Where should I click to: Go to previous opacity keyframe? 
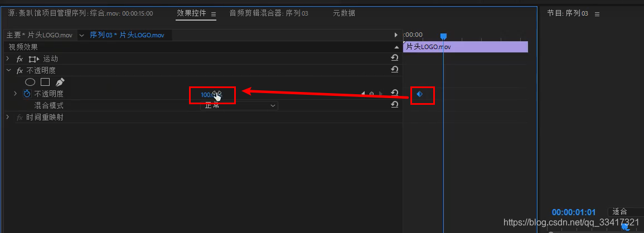coord(363,94)
